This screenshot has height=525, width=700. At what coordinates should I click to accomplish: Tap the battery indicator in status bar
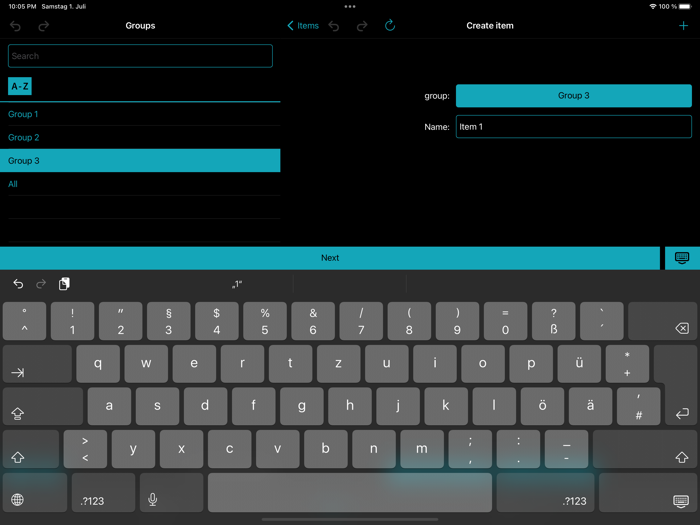(x=685, y=6)
